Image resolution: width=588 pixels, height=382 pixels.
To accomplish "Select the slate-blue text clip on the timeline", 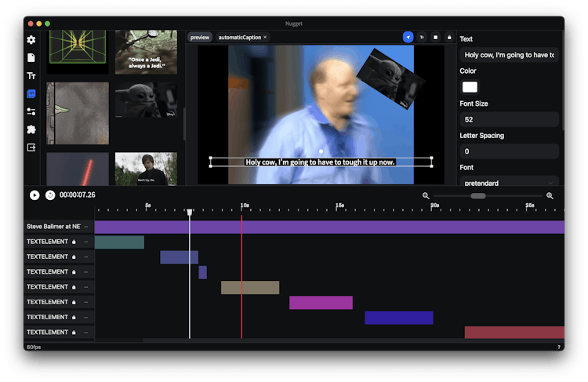I will [179, 257].
